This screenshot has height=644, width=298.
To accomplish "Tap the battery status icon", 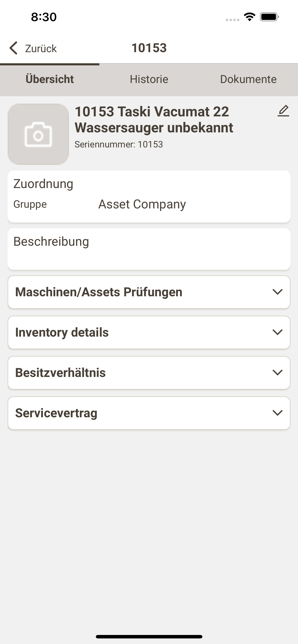I will 269,17.
